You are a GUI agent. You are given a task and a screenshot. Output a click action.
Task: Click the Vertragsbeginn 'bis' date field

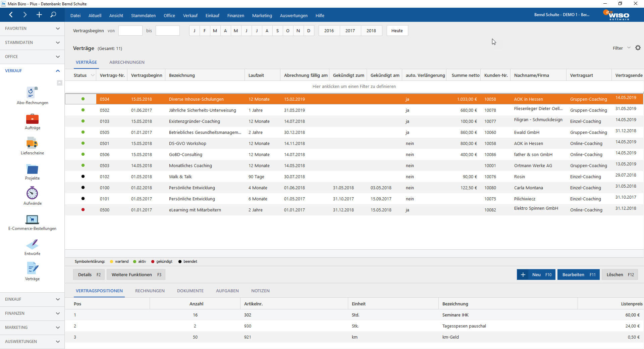tap(168, 31)
